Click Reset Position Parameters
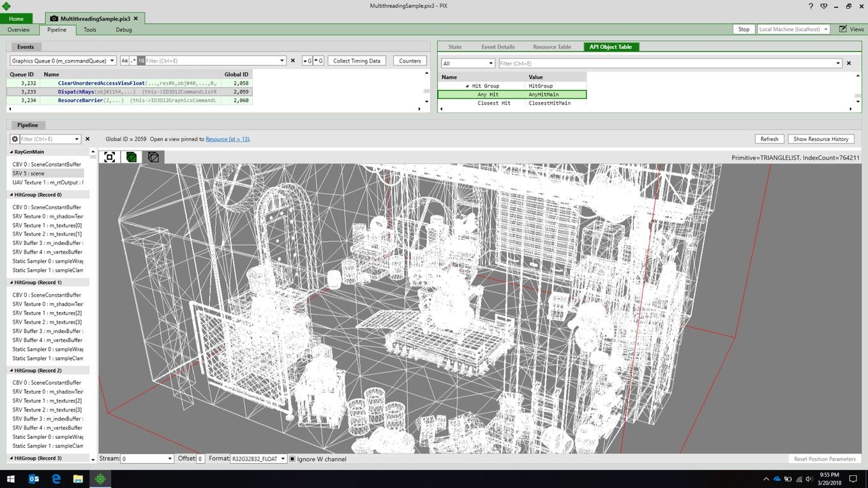 point(825,459)
